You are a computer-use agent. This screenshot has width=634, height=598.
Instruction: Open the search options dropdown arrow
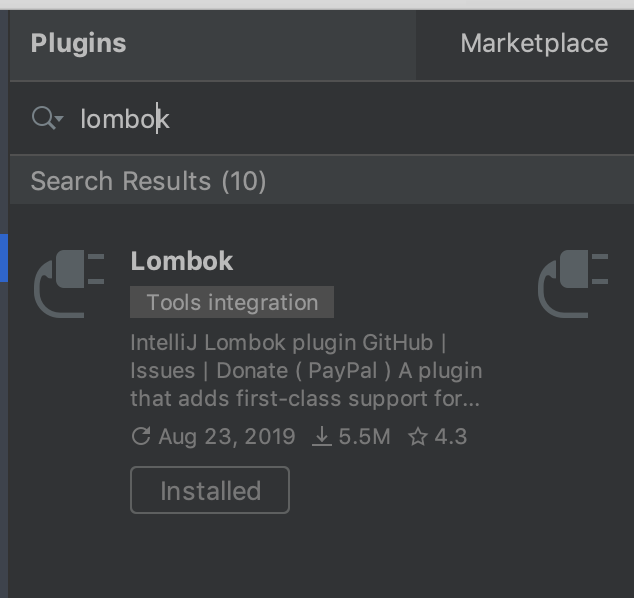[59, 118]
